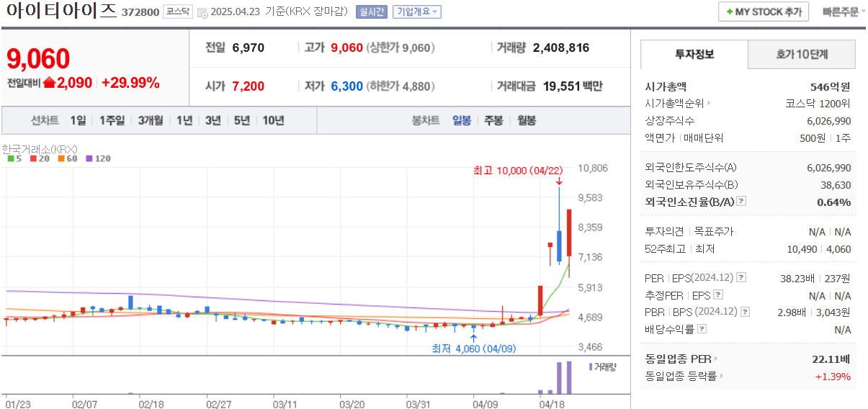The image size is (868, 409).
Task: Click the help icon next to PBR BPS(2024.12)
Action: pos(746,312)
